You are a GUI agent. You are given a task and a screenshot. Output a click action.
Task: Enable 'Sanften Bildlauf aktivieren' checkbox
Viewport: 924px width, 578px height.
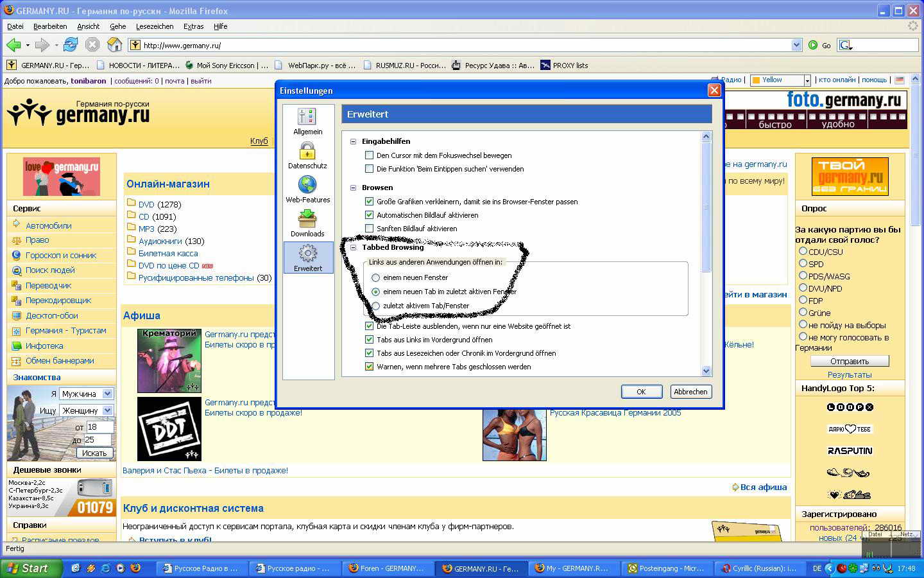click(369, 229)
